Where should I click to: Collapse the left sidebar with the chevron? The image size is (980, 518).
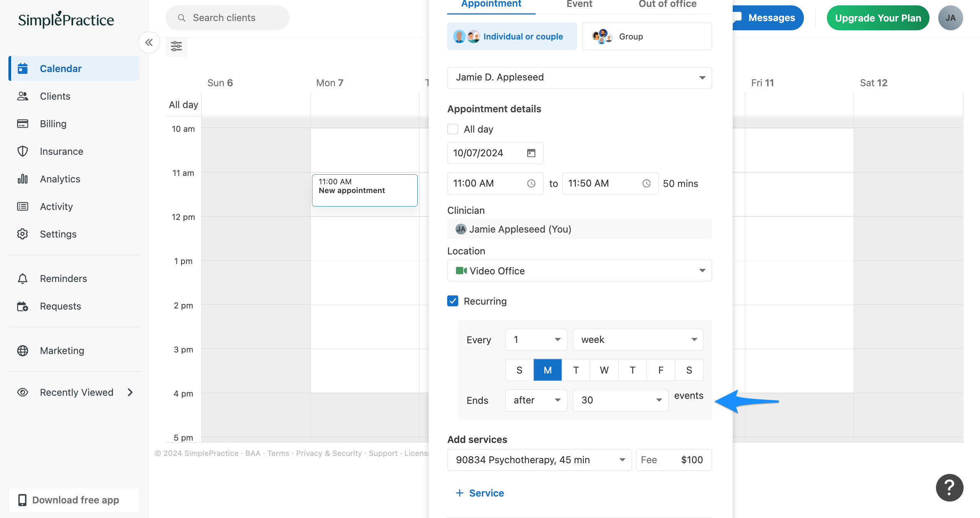[x=149, y=42]
